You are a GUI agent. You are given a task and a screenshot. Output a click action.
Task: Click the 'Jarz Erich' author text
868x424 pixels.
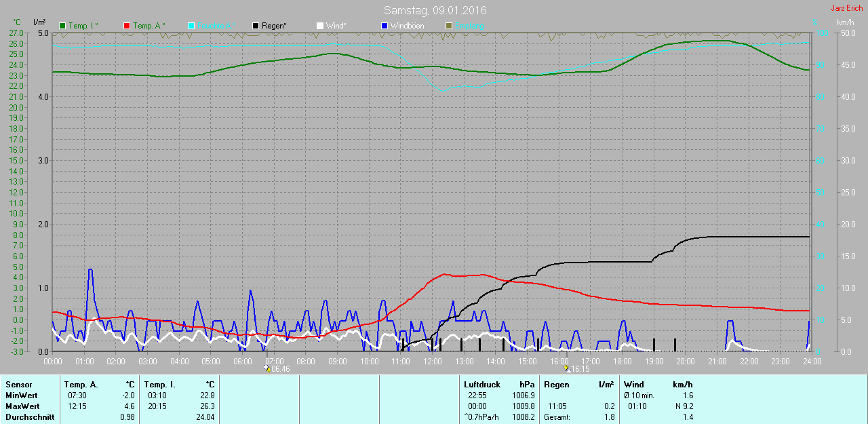pyautogui.click(x=847, y=8)
